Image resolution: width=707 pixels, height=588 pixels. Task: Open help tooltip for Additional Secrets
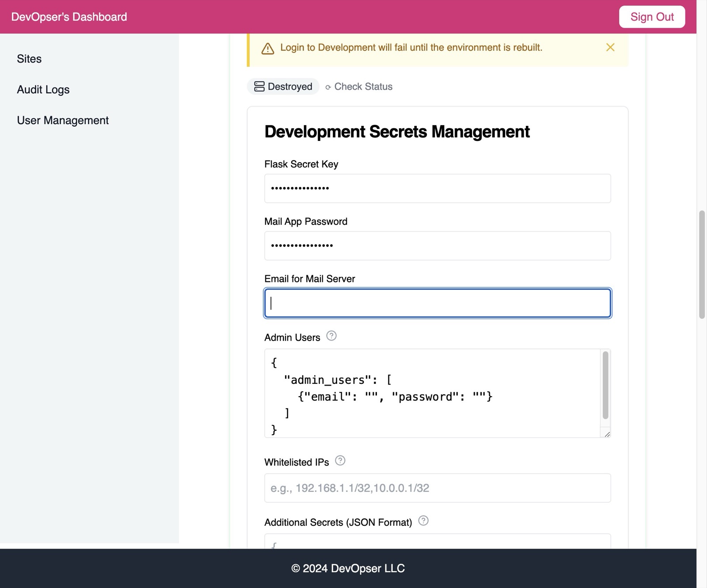click(x=423, y=520)
